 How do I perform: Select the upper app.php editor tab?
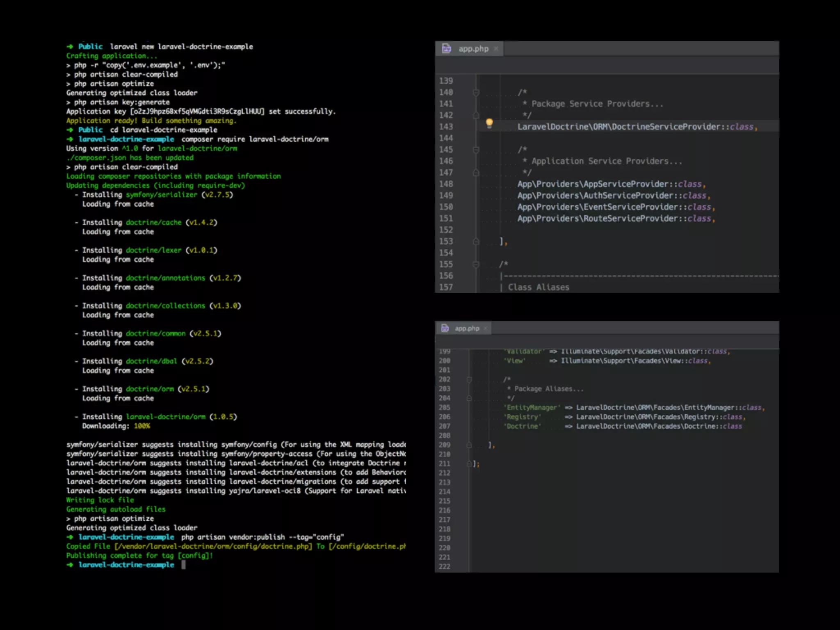[473, 49]
